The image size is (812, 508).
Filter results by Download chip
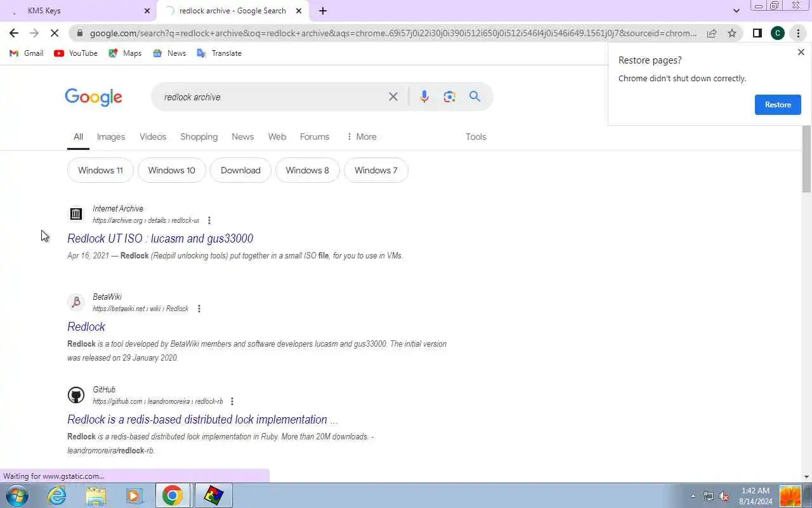pyautogui.click(x=240, y=170)
